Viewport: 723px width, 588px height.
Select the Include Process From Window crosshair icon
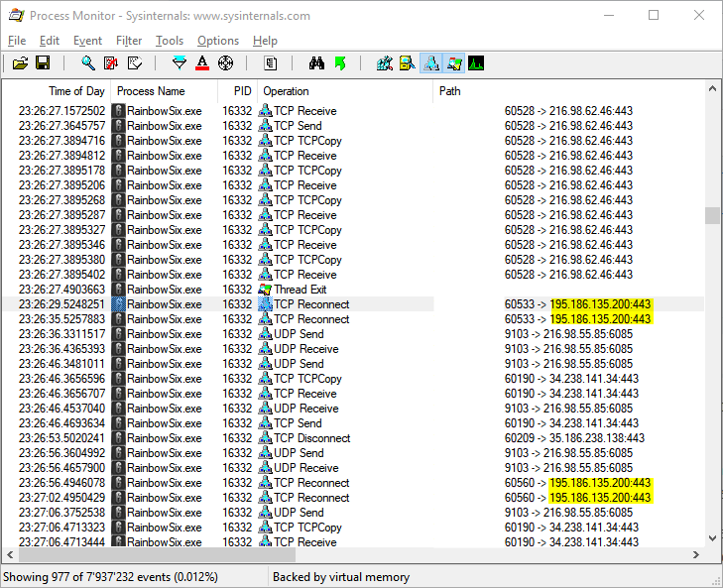click(x=225, y=63)
